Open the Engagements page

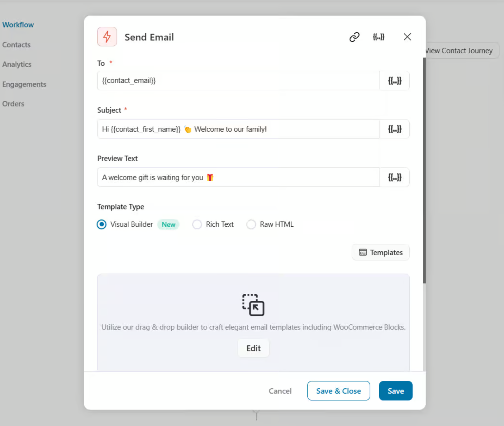point(24,84)
